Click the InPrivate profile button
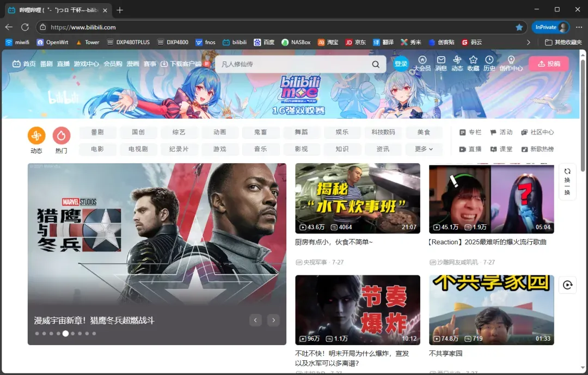 click(550, 27)
